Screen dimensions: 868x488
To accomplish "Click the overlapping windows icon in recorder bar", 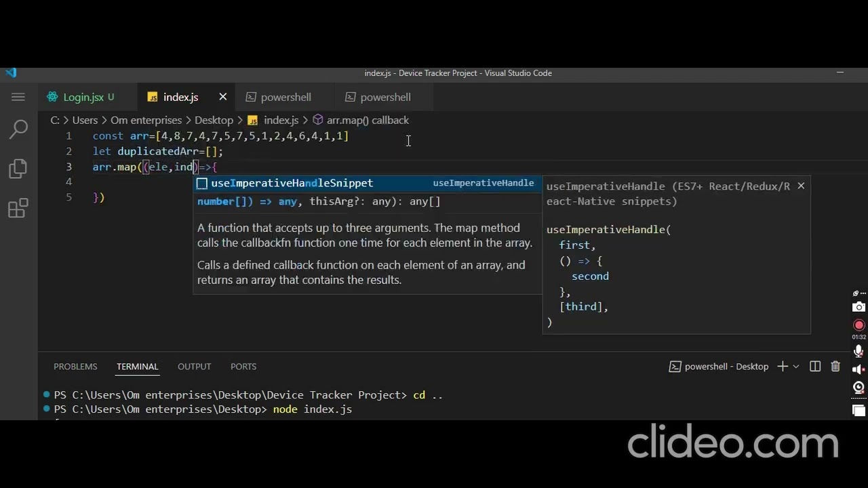I will click(x=859, y=410).
